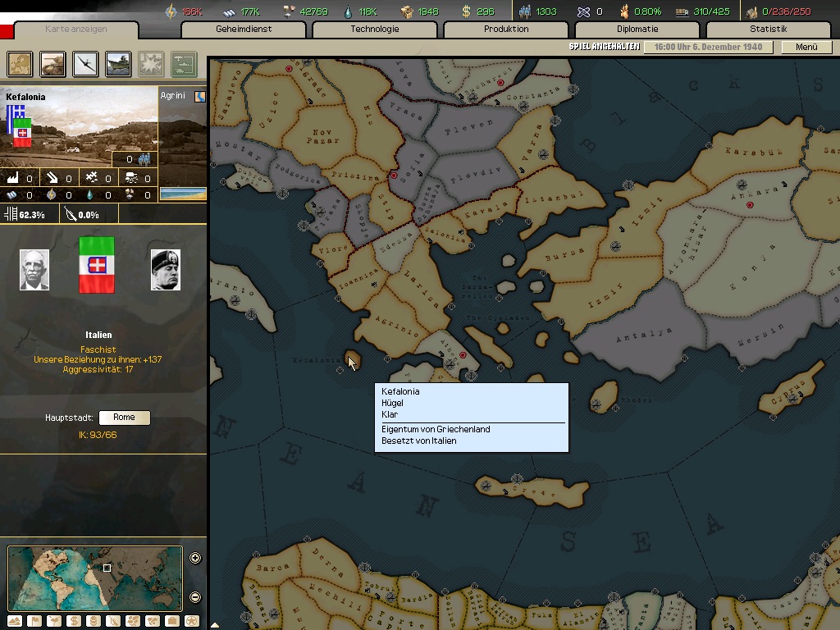840x630 pixels.
Task: Click the Europe map overview icon
Action: tap(21, 63)
